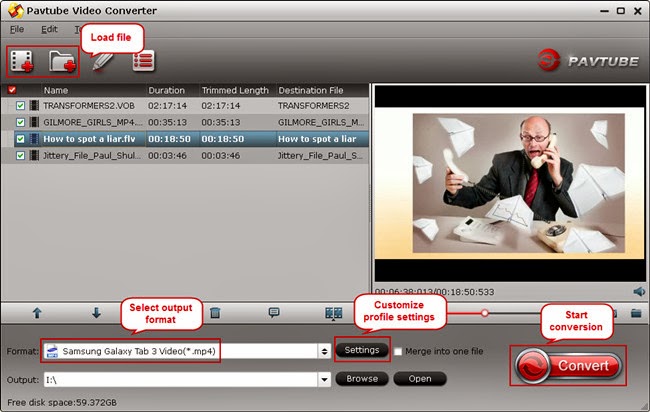Uncheck the Jittery_File_Paul_Shul checkbox
This screenshot has width=650, height=412.
[x=20, y=155]
